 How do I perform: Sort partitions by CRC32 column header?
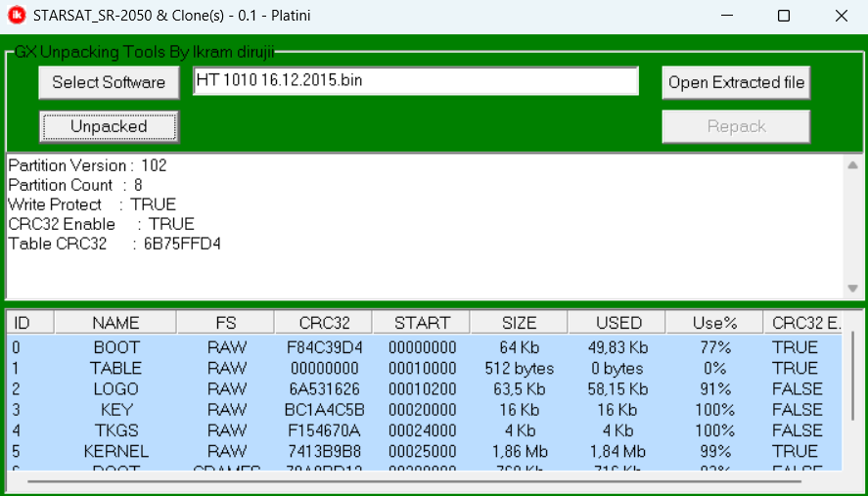tap(324, 322)
